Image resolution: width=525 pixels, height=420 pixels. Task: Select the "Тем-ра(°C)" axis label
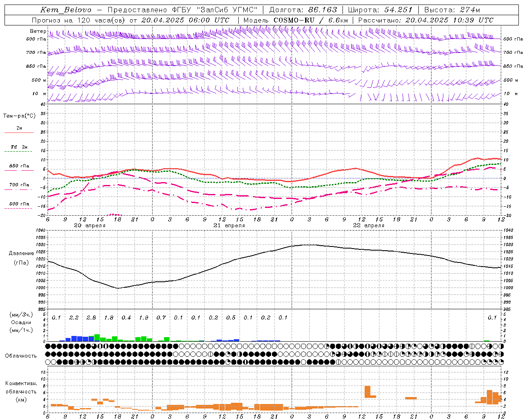coord(19,116)
